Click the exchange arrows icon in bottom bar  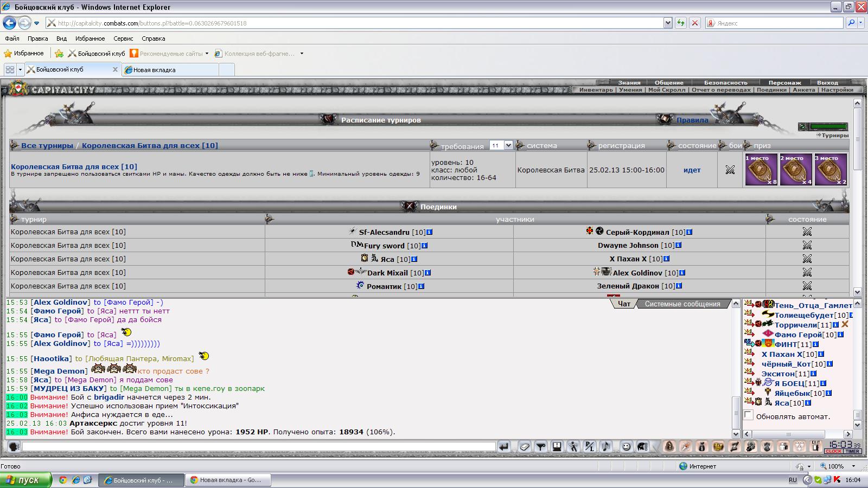coord(735,446)
